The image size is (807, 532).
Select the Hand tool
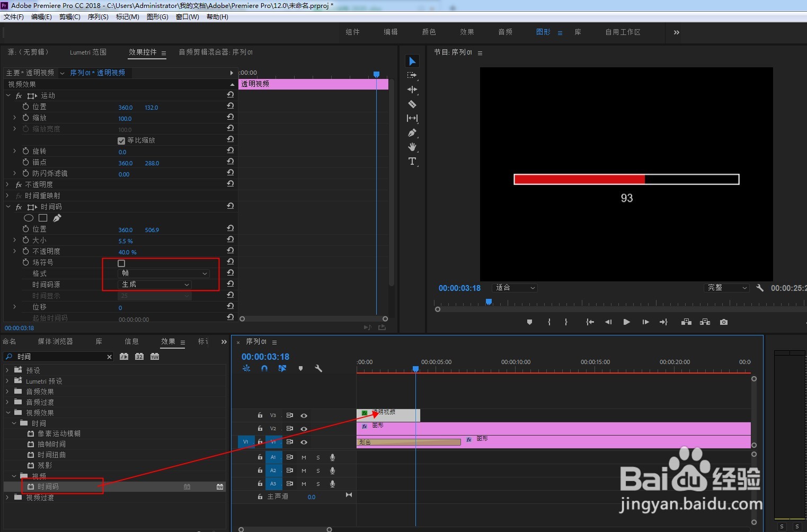(x=412, y=147)
